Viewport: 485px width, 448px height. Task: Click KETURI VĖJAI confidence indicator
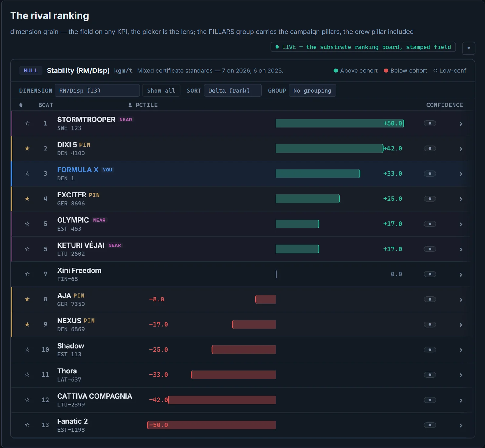430,249
